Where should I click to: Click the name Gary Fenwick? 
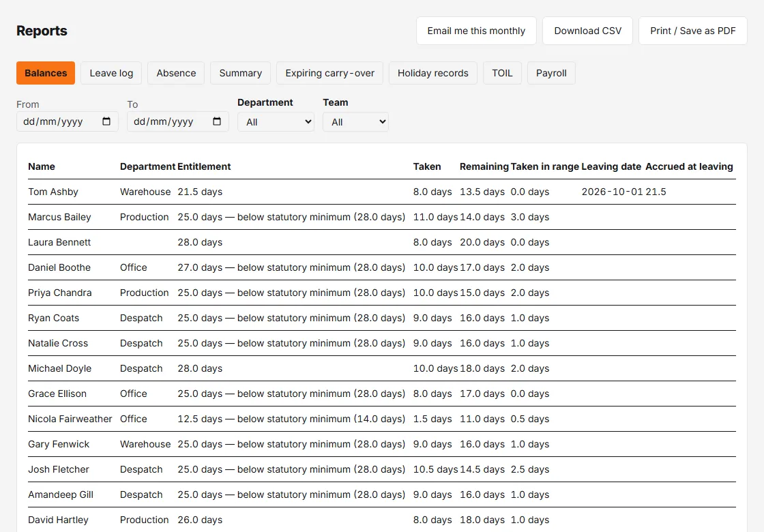(59, 444)
